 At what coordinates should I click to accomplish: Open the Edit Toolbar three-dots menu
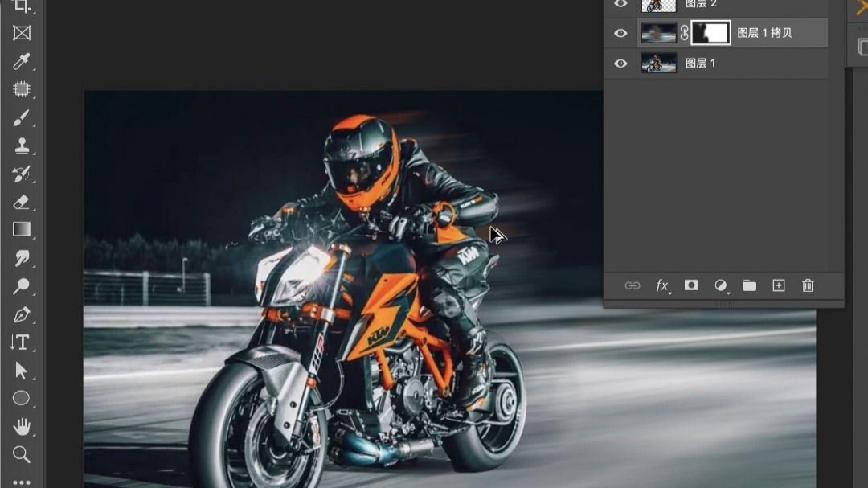click(x=22, y=482)
